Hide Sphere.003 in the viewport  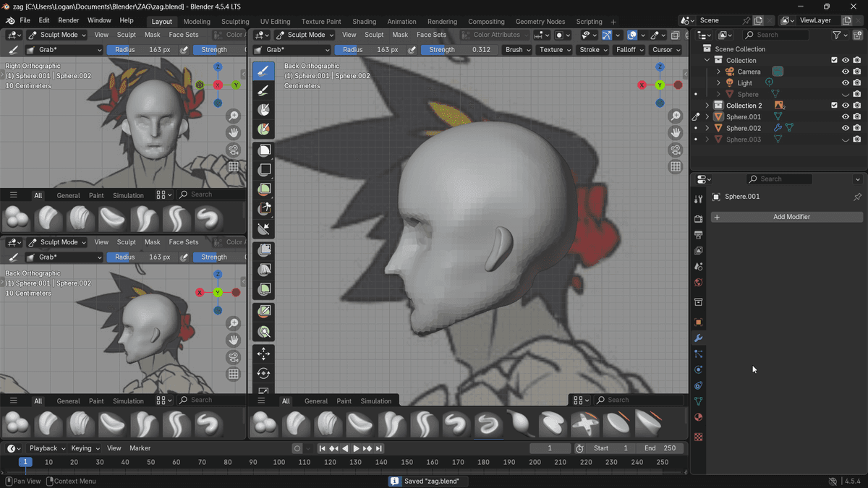click(846, 139)
